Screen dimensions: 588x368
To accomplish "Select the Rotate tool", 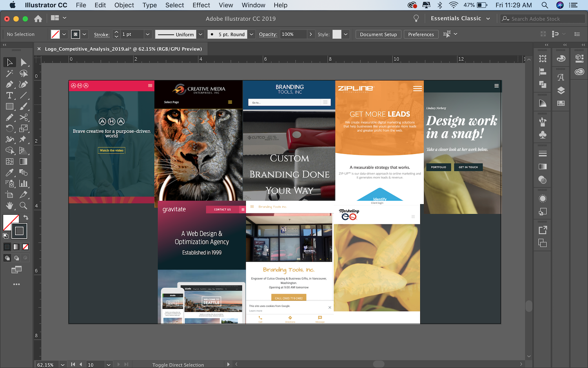I will 9,128.
